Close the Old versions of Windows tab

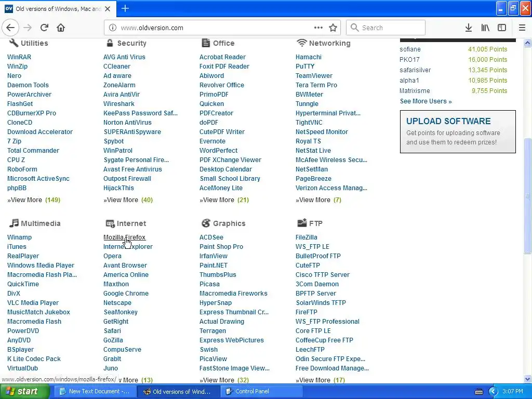click(108, 9)
